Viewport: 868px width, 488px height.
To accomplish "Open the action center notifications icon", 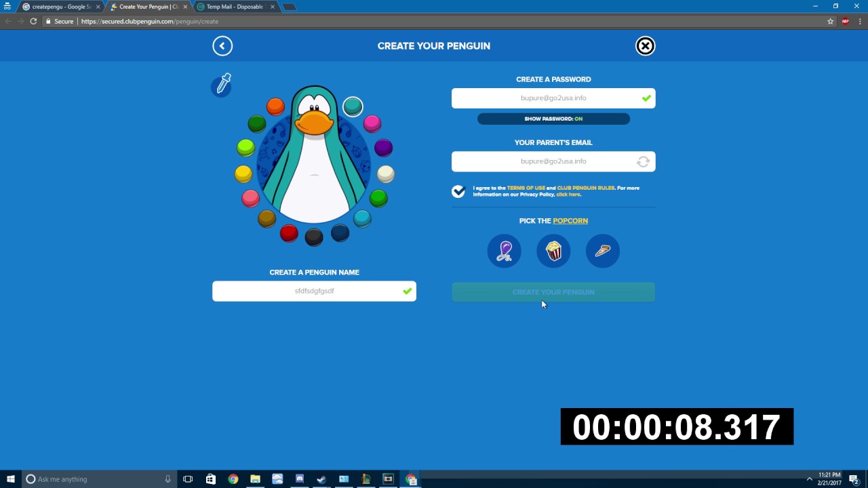I will point(854,479).
